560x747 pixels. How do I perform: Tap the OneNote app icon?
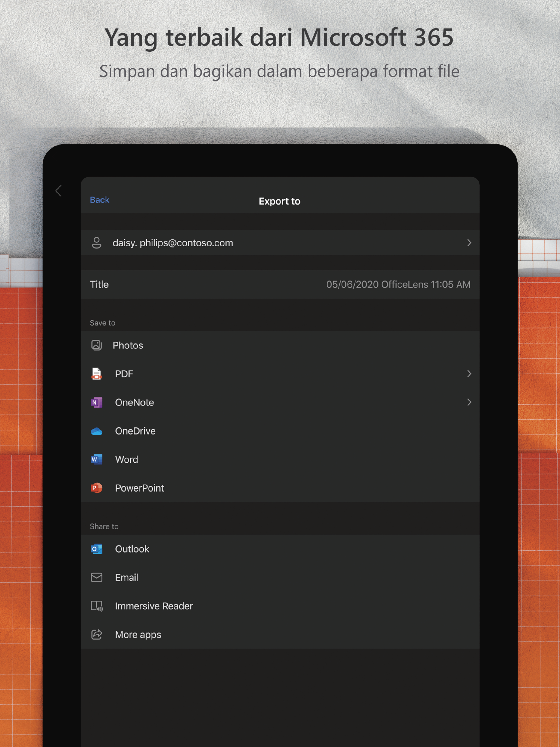[96, 402]
